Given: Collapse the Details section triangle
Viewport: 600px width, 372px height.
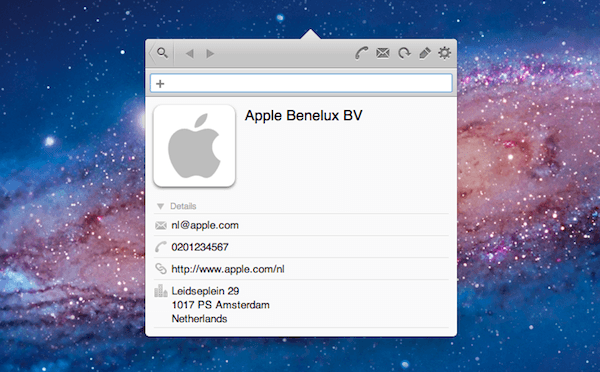Looking at the screenshot, I should click(160, 207).
